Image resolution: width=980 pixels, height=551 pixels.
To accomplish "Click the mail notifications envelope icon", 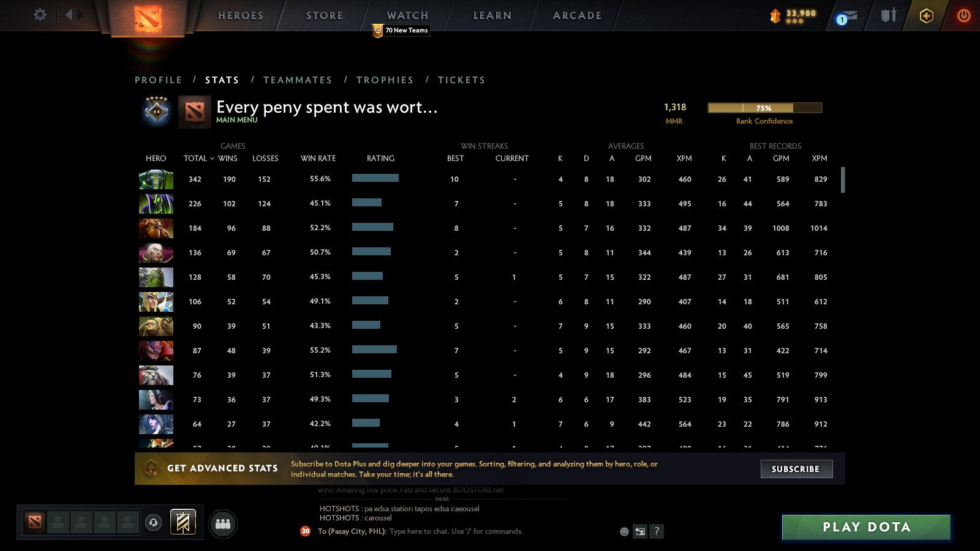I will (848, 17).
